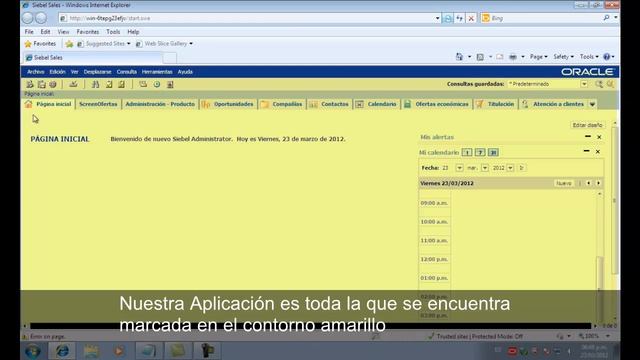Click the last Siebel toolbar icon after green circle
The height and width of the screenshot is (360, 640).
170,84
